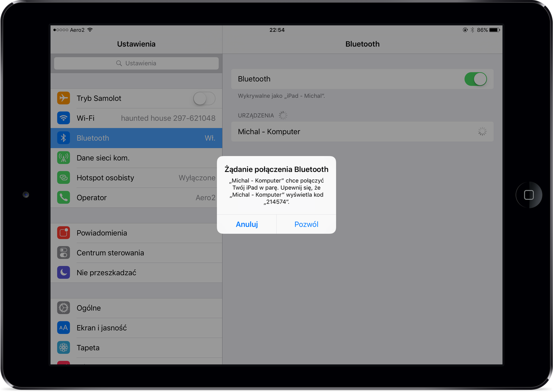Allow pairing with Pozwól button
Image resolution: width=553 pixels, height=392 pixels.
pyautogui.click(x=306, y=224)
